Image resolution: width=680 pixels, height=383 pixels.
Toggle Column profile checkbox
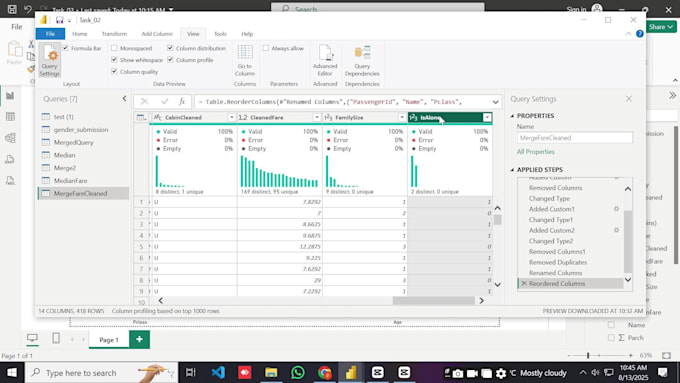pos(170,59)
